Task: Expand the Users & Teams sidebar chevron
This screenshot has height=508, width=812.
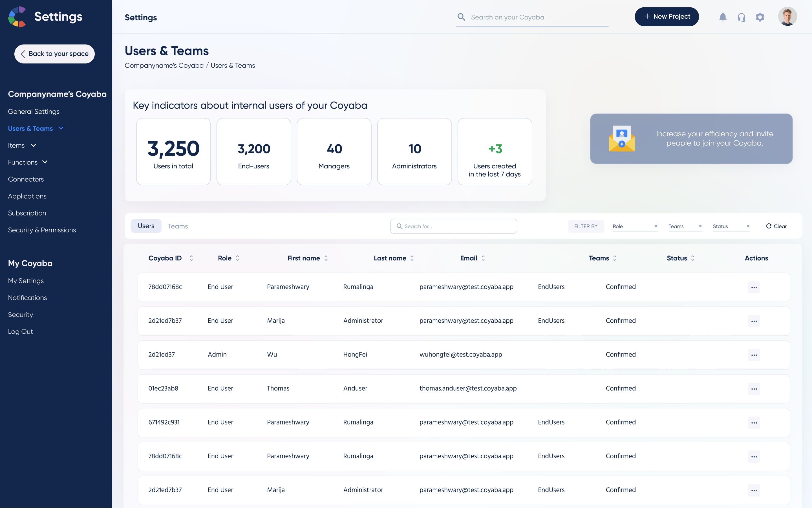Action: (61, 128)
